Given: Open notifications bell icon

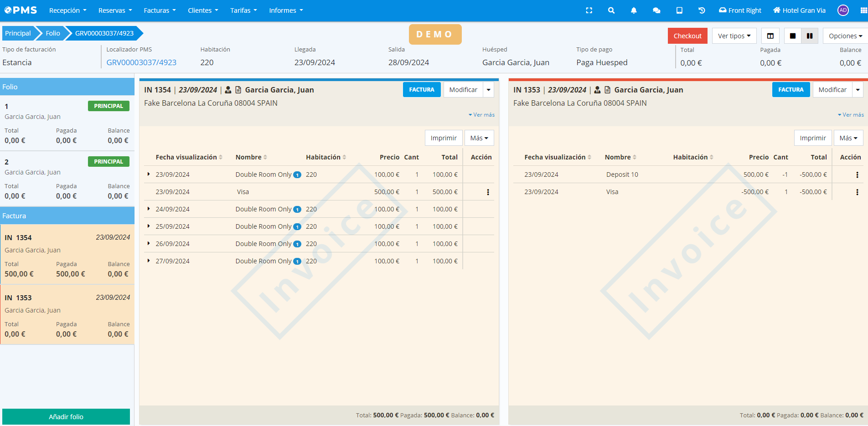Looking at the screenshot, I should click(634, 10).
